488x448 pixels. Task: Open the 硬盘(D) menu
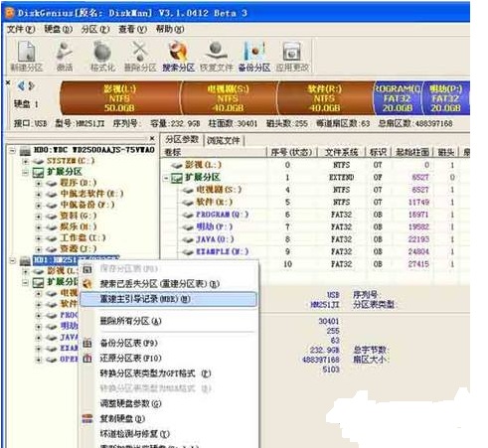click(x=59, y=30)
